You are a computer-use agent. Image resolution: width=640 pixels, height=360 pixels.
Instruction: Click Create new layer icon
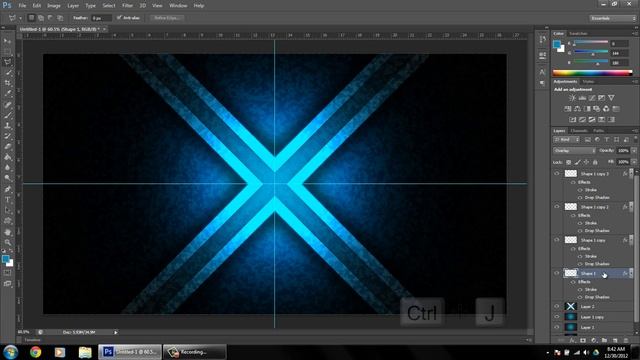[615, 340]
